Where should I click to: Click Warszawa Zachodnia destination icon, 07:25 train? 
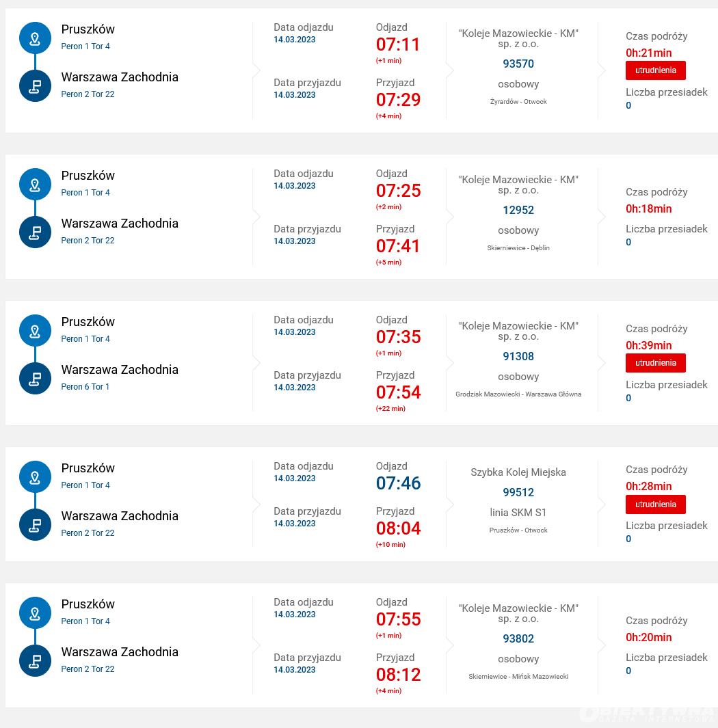pos(36,232)
